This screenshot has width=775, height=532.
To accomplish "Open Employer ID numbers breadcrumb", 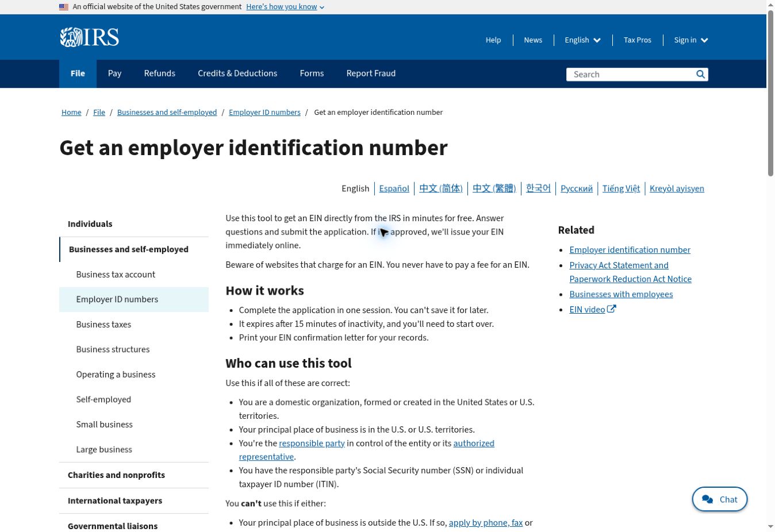I will [x=264, y=113].
